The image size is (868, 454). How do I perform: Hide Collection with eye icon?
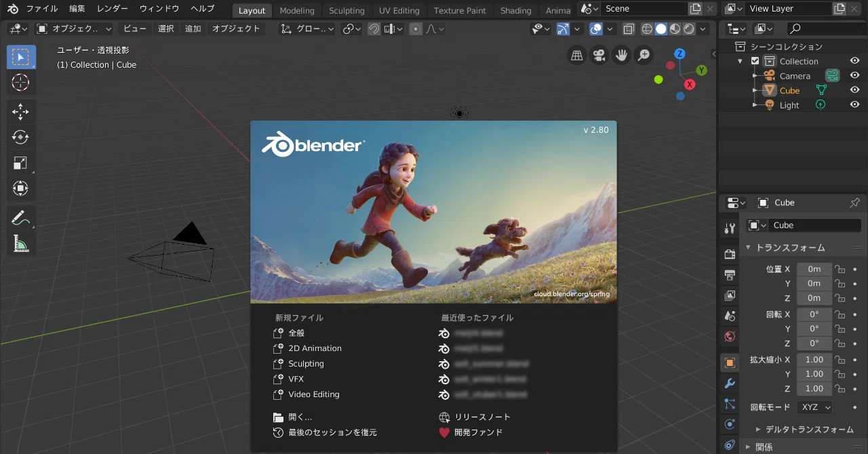click(x=854, y=61)
